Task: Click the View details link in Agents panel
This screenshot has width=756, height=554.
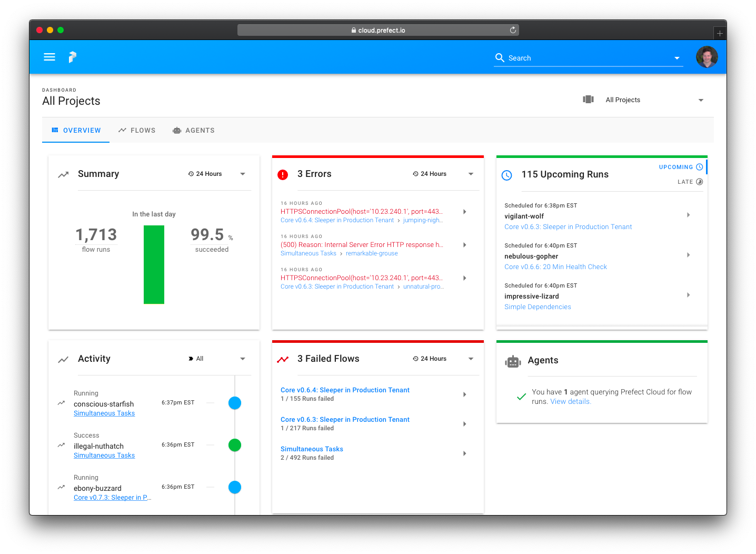Action: 570,401
